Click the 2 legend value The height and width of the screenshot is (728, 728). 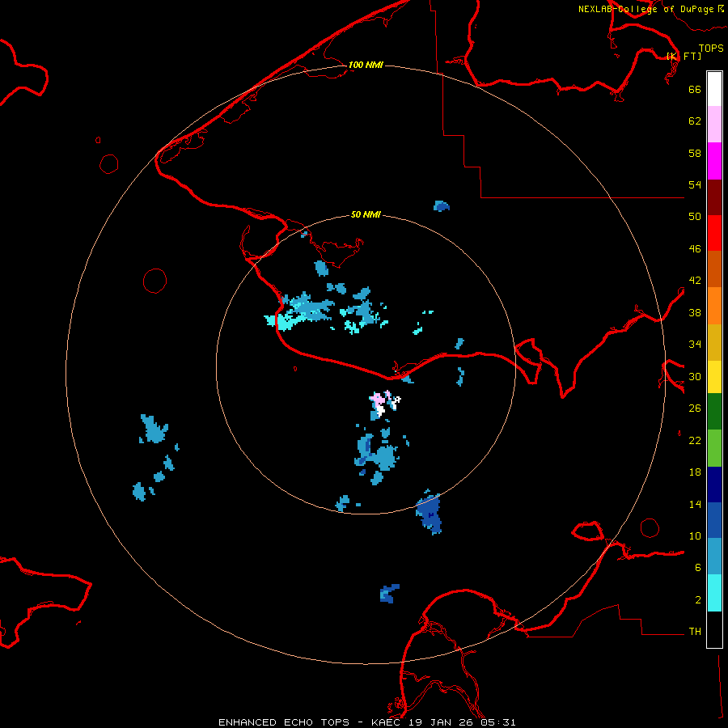698,599
